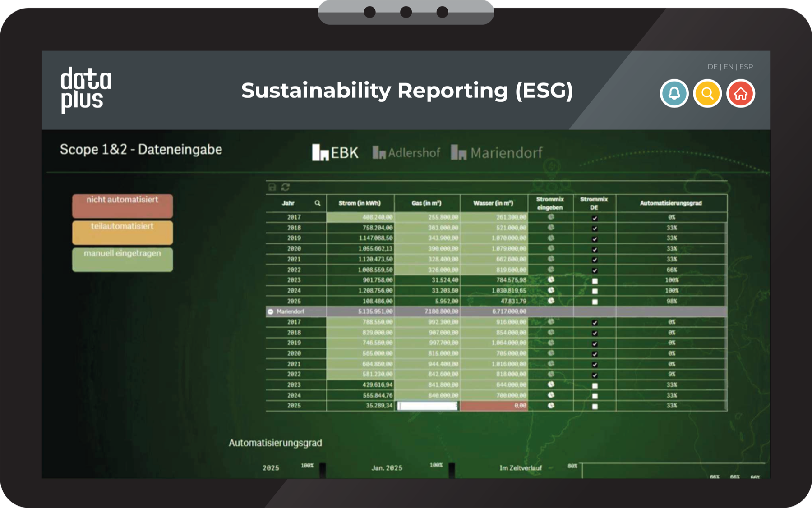Collapse the Mariendorf group row
The width and height of the screenshot is (812, 508).
click(271, 311)
